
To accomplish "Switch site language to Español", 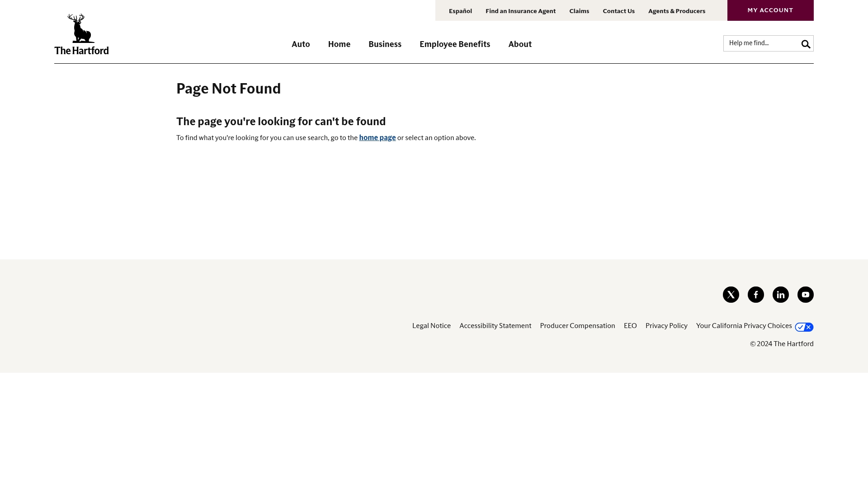I will pyautogui.click(x=460, y=11).
